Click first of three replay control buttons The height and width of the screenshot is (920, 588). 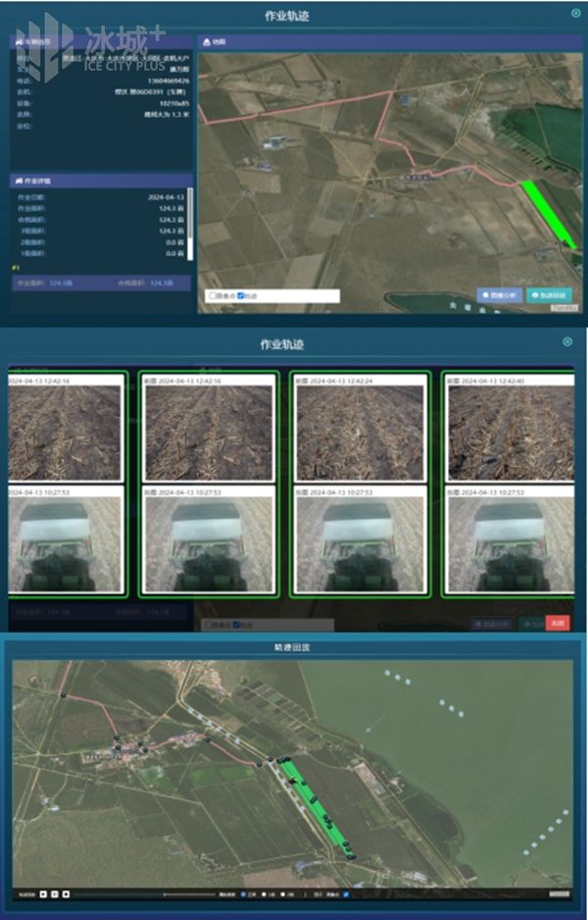(43, 894)
